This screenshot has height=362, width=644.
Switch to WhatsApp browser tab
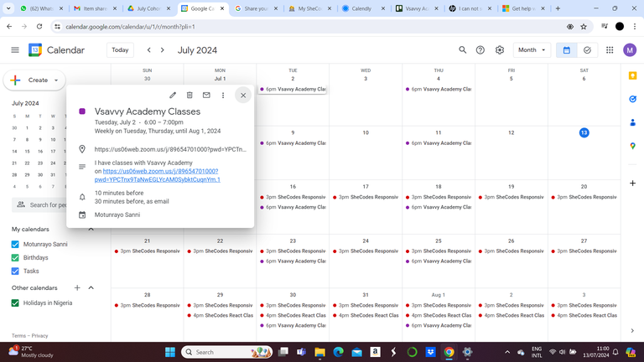tap(41, 8)
